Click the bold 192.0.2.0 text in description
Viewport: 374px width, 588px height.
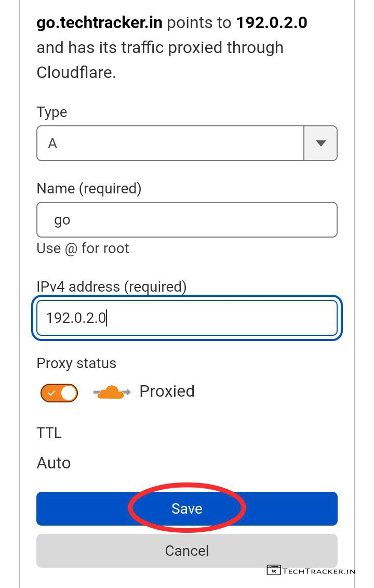pos(271,23)
